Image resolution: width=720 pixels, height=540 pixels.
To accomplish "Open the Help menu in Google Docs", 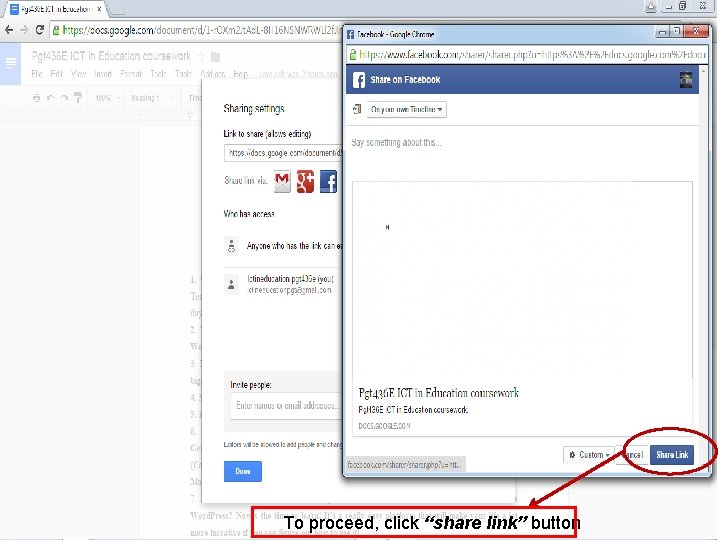I will (240, 74).
